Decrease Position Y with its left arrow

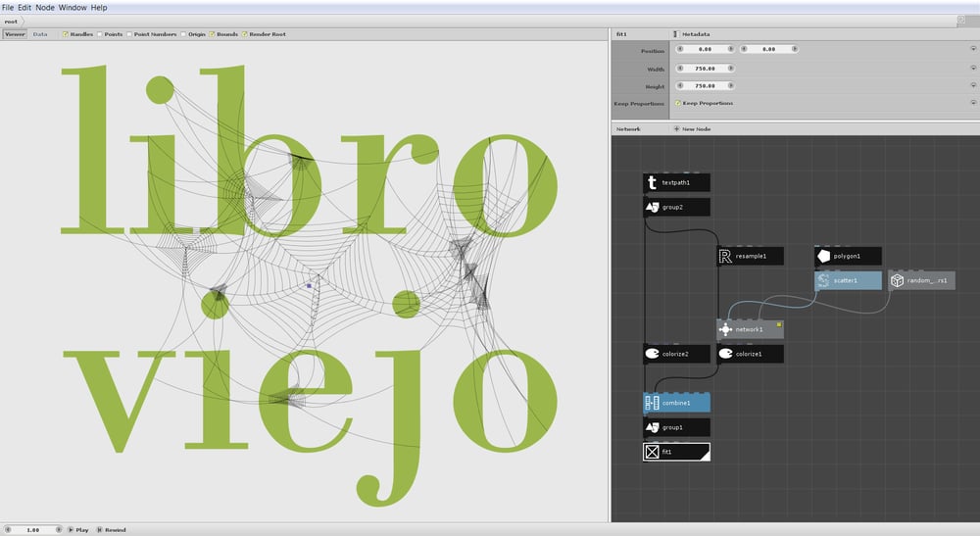point(744,49)
